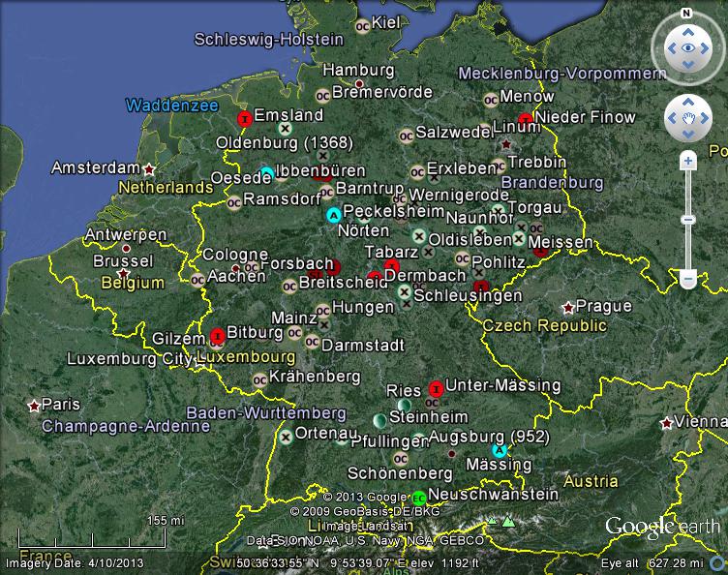Screen dimensions: 728x575
Task: Click the Eye alt 627.28 mi readout
Action: [x=652, y=563]
